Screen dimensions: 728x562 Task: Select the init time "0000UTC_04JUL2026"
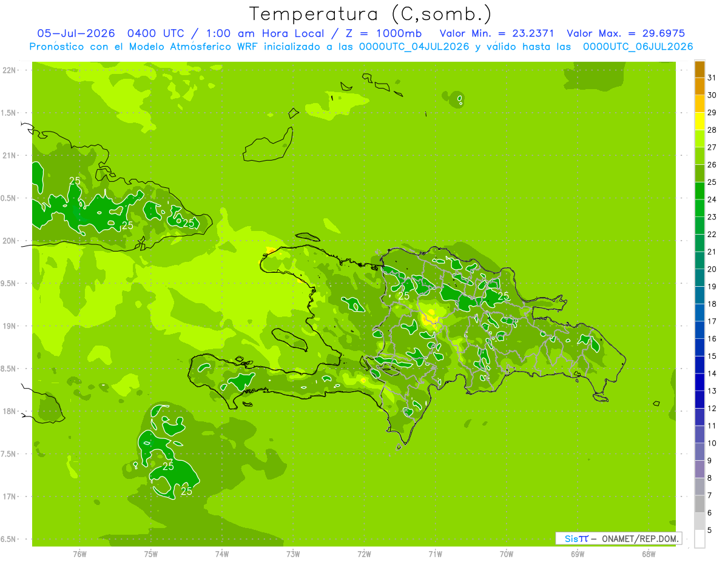tap(414, 47)
